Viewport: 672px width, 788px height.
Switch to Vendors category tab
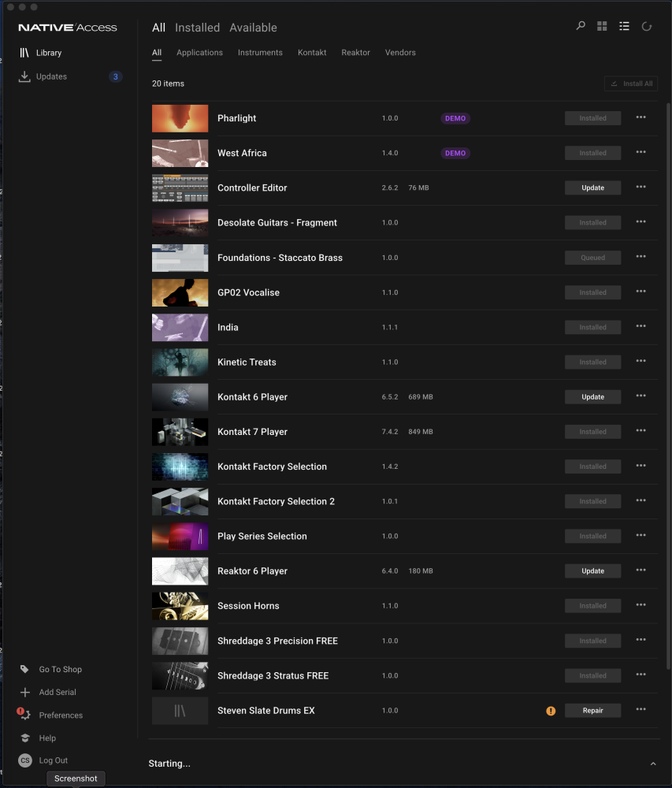400,52
